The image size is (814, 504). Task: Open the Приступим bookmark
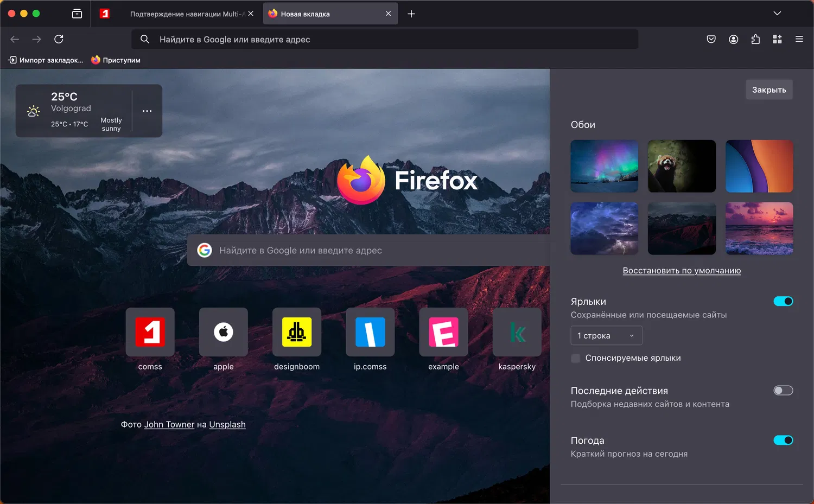click(x=116, y=60)
